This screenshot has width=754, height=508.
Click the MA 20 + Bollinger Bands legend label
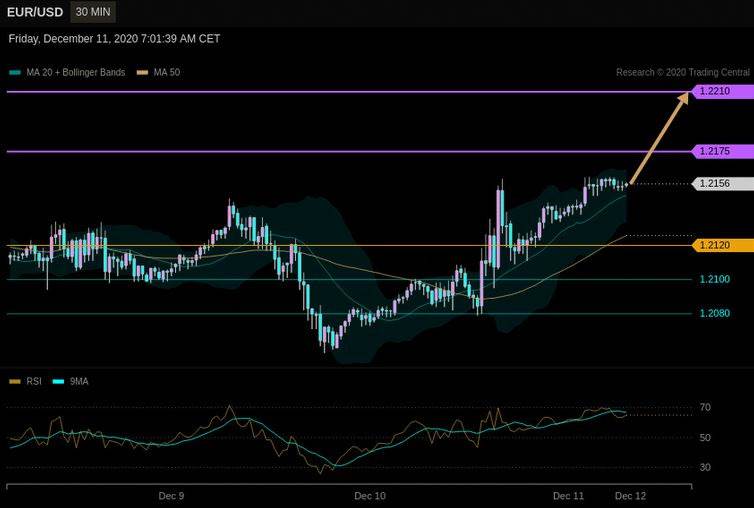point(75,73)
